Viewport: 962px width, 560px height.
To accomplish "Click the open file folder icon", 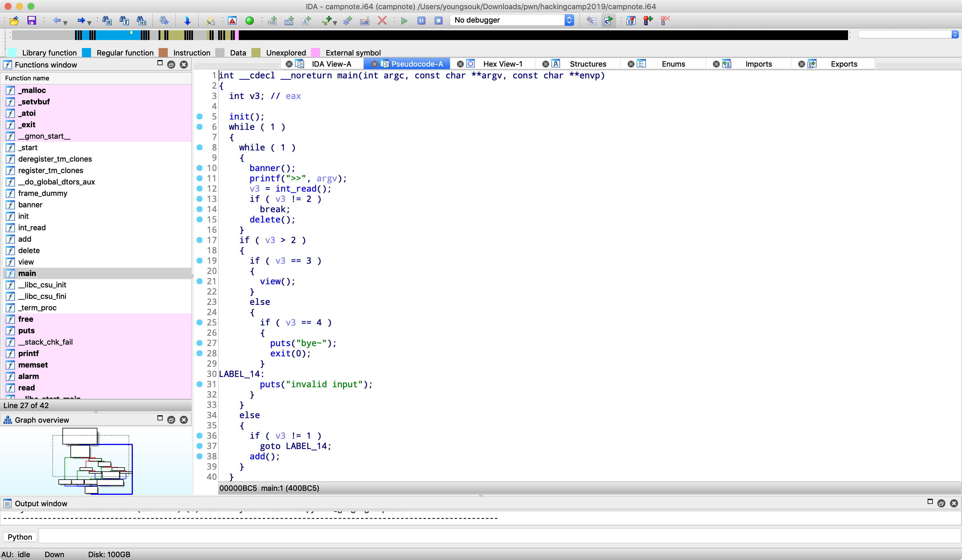I will (x=14, y=20).
